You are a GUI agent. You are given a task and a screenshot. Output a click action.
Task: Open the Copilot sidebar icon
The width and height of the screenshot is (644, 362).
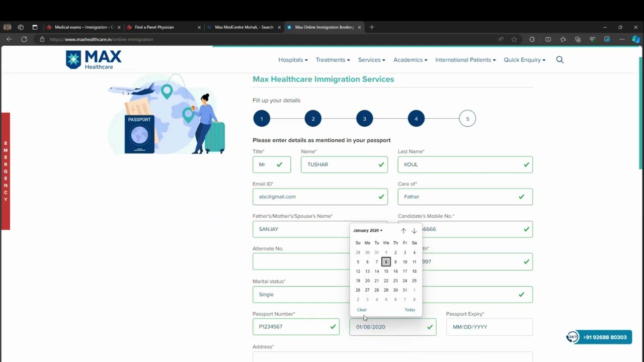coord(636,39)
